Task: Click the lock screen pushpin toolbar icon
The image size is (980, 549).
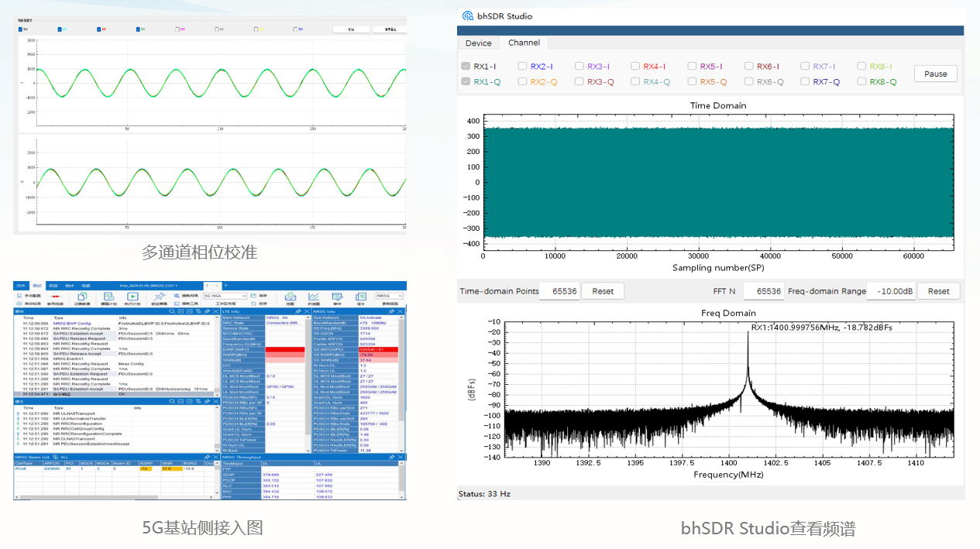Action: coord(158,297)
